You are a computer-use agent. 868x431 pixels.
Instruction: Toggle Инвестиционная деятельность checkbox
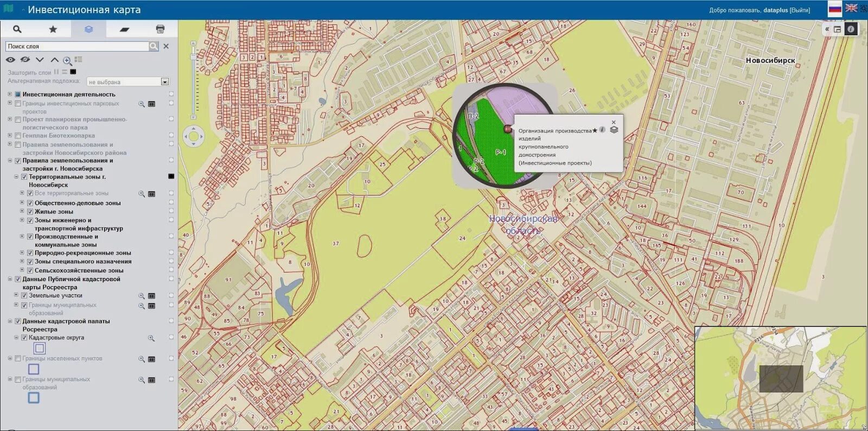tap(18, 94)
